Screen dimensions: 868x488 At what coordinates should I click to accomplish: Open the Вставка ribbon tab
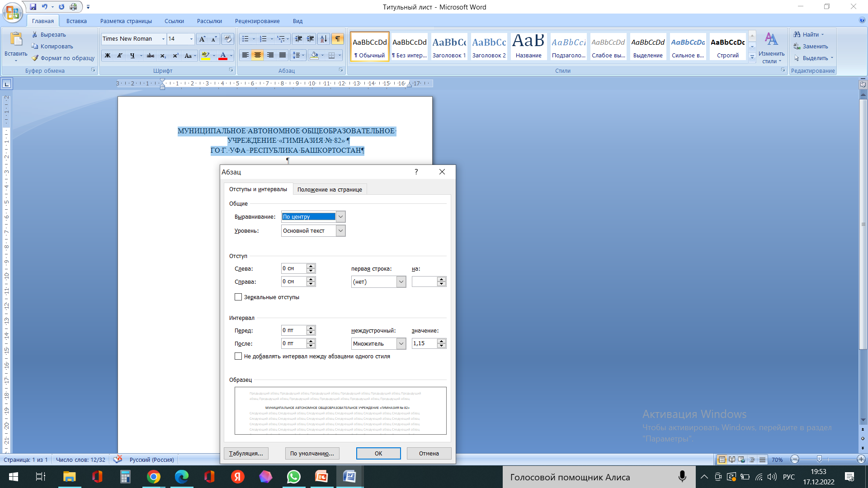click(76, 21)
